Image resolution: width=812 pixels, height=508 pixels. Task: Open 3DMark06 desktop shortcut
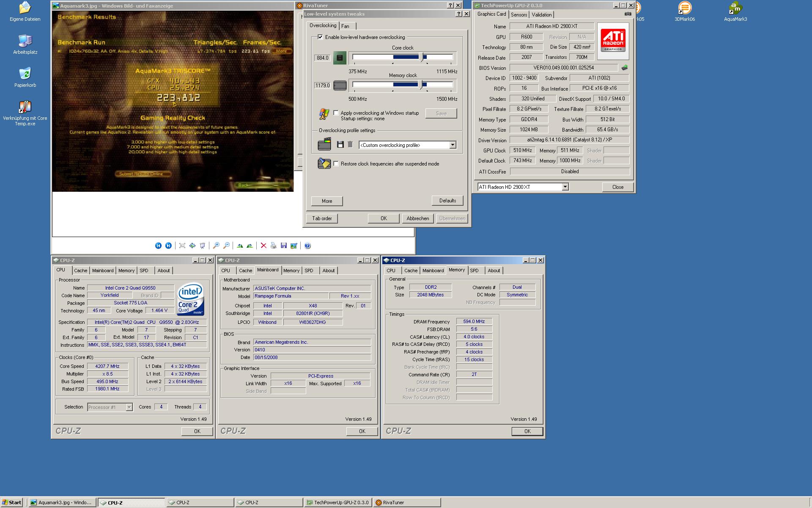[685, 11]
